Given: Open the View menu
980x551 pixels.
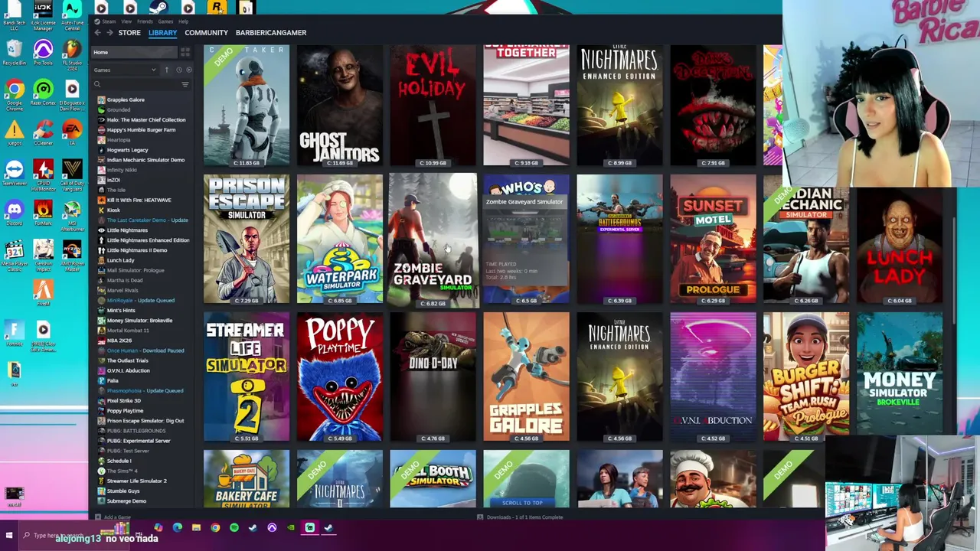Looking at the screenshot, I should click(126, 21).
